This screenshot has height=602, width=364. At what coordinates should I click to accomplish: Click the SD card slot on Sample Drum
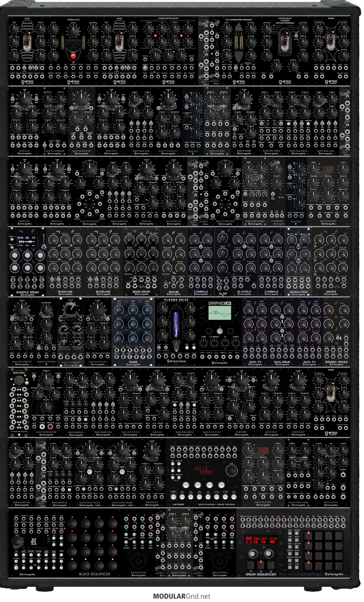(43, 239)
